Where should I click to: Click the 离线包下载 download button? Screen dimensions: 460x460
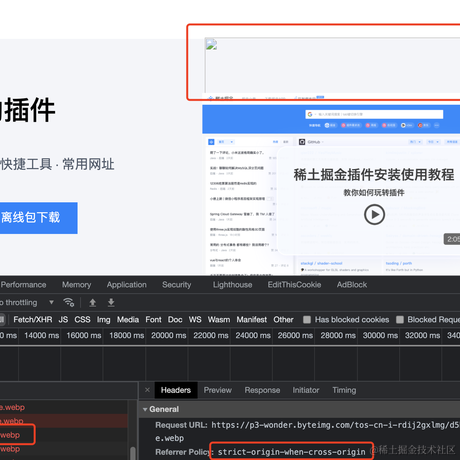[x=38, y=218]
